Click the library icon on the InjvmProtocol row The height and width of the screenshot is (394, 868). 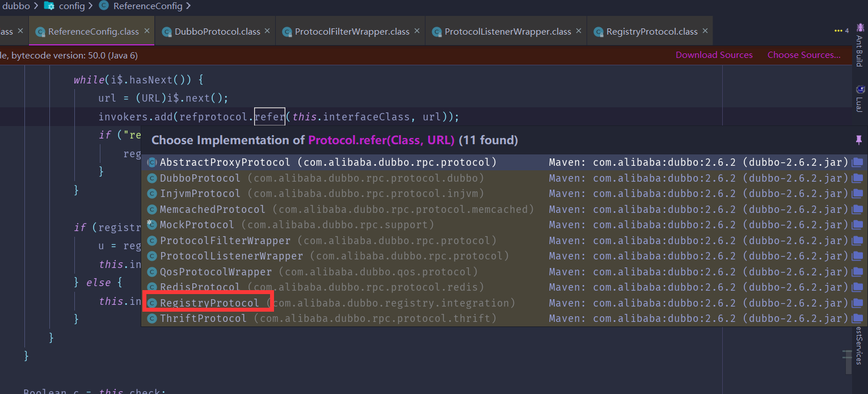857,194
